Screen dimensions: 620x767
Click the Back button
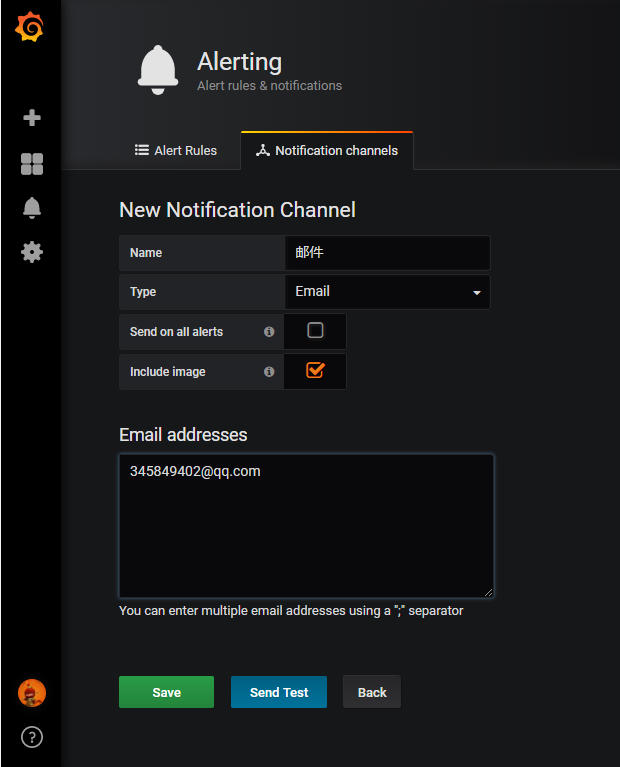tap(372, 692)
